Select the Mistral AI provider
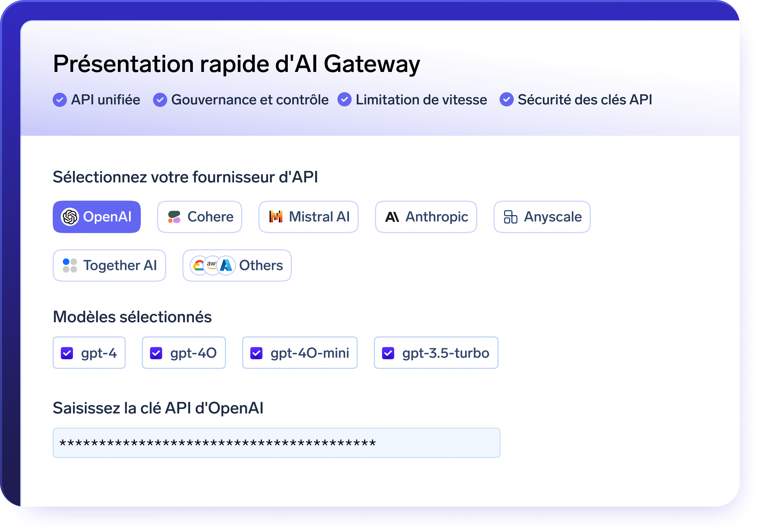 (308, 217)
